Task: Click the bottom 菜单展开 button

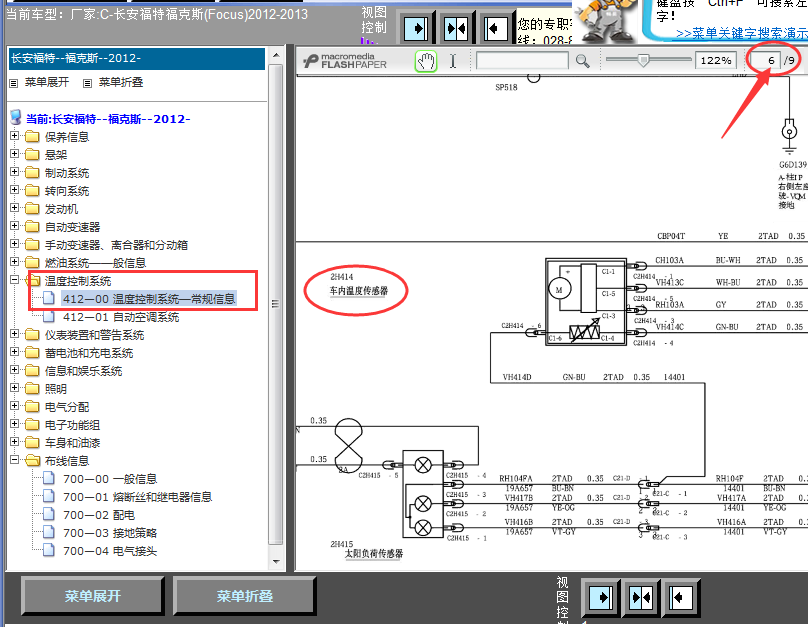Action: [x=93, y=596]
